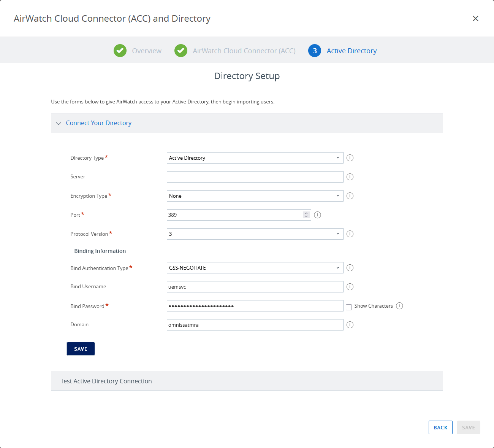
Task: Open the Directory Type dropdown
Action: 255,158
